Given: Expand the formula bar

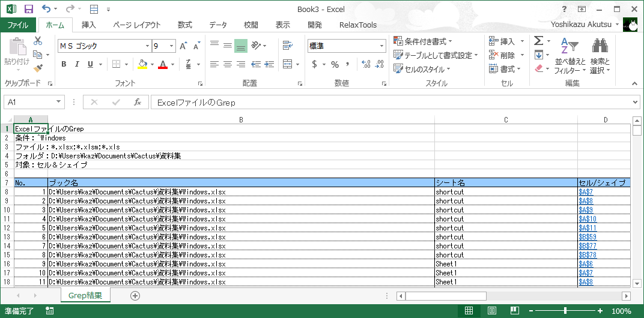Looking at the screenshot, I should 636,102.
